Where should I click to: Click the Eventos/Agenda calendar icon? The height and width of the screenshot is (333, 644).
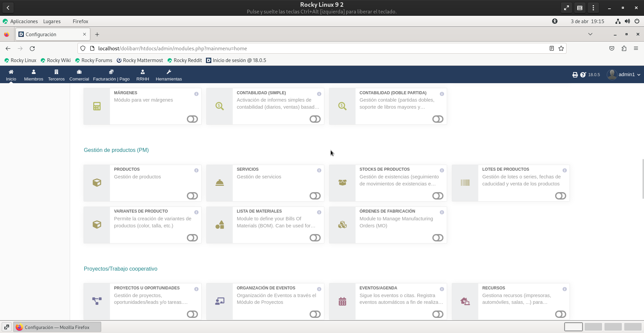click(342, 301)
